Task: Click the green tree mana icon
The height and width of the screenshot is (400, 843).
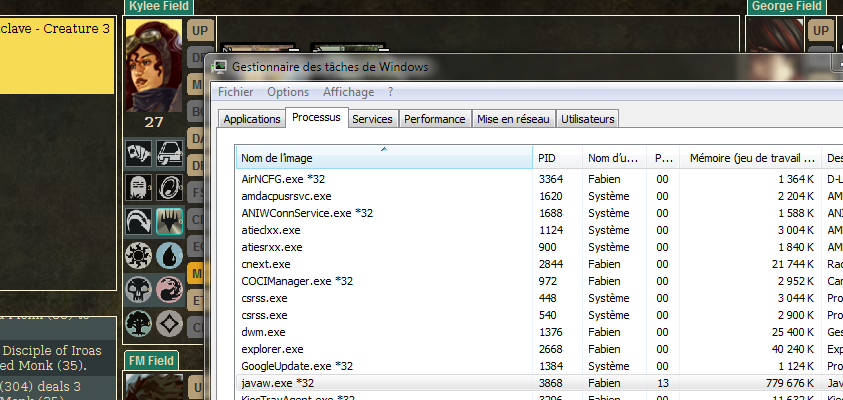Action: [139, 324]
